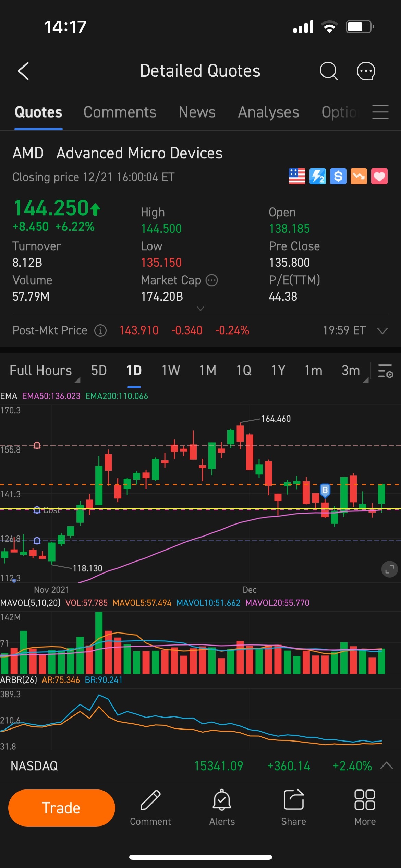Tap the Cost line bell marker
Screen dimensions: 401x868
coord(37,510)
